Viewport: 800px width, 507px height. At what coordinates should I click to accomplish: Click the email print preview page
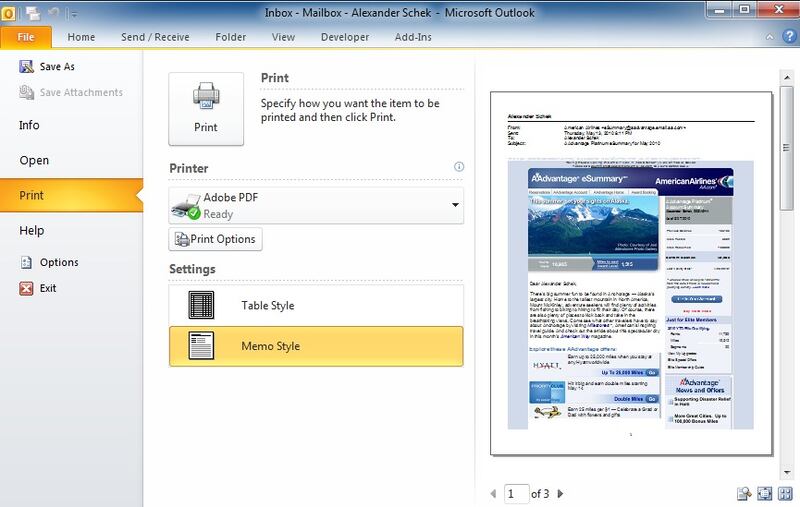point(630,270)
